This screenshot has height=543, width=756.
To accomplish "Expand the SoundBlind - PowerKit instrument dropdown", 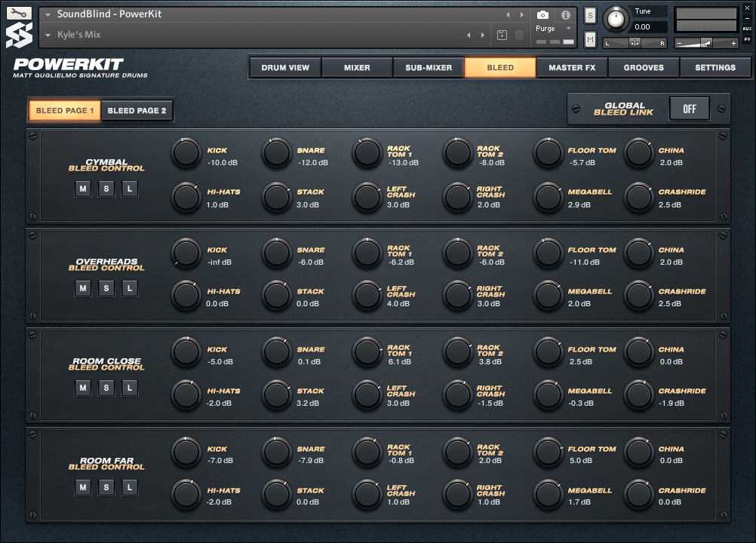I will (48, 14).
